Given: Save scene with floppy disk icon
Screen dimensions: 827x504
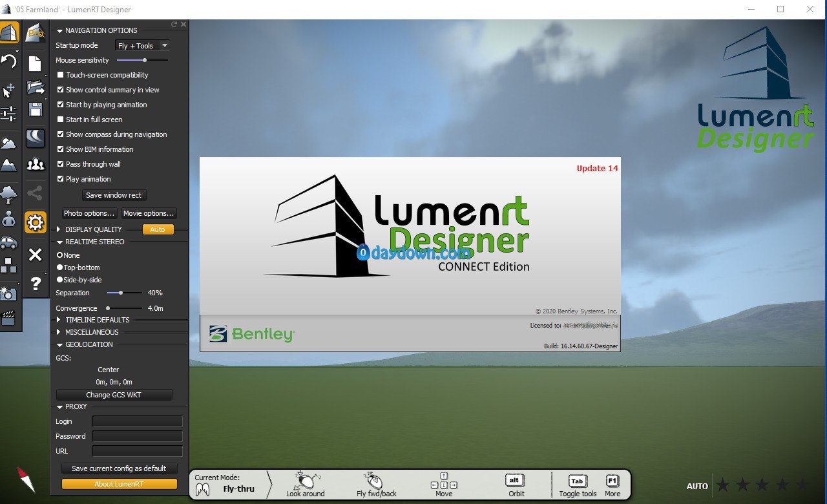Looking at the screenshot, I should tap(35, 109).
